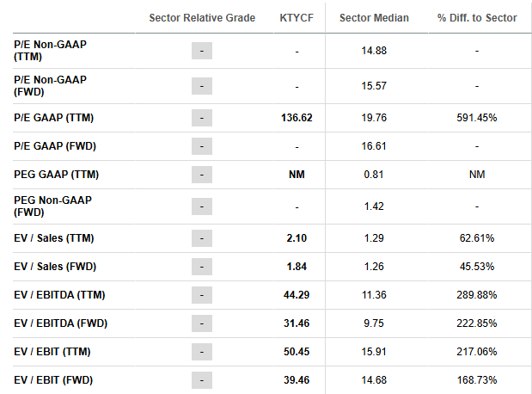This screenshot has height=394, width=532.
Task: Select the % Diff. to Sector header
Action: pos(477,18)
